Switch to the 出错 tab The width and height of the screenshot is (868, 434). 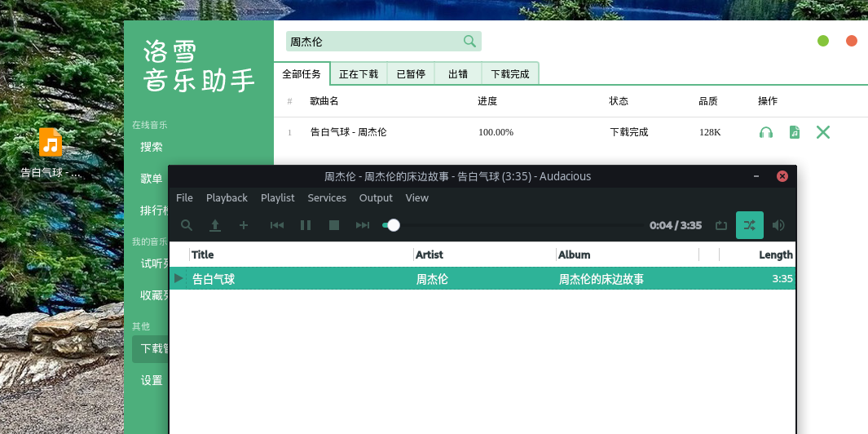point(458,73)
